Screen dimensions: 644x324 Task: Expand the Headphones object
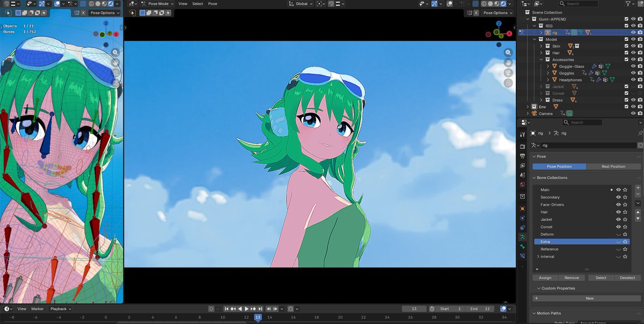click(x=547, y=80)
